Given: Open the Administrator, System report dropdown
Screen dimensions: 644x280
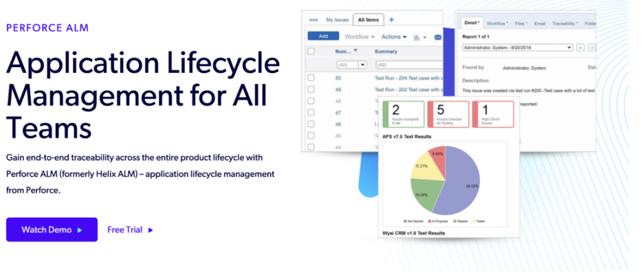Looking at the screenshot, I should pyautogui.click(x=517, y=47).
